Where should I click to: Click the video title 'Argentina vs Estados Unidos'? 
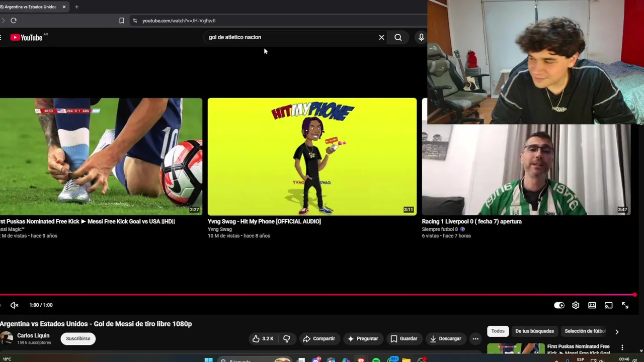tap(96, 324)
